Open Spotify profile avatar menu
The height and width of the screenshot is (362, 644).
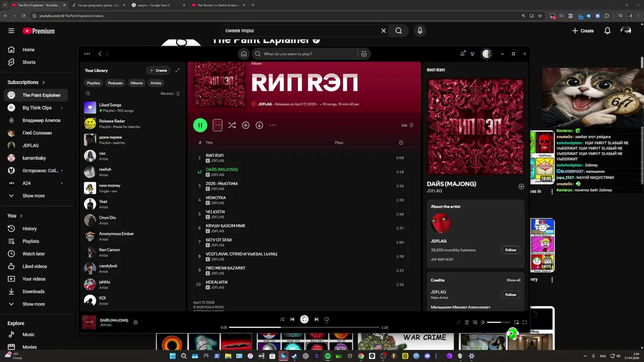[x=487, y=54]
